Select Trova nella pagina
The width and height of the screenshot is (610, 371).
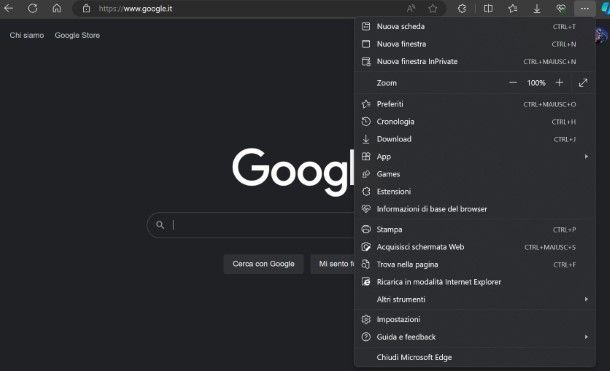(475, 264)
